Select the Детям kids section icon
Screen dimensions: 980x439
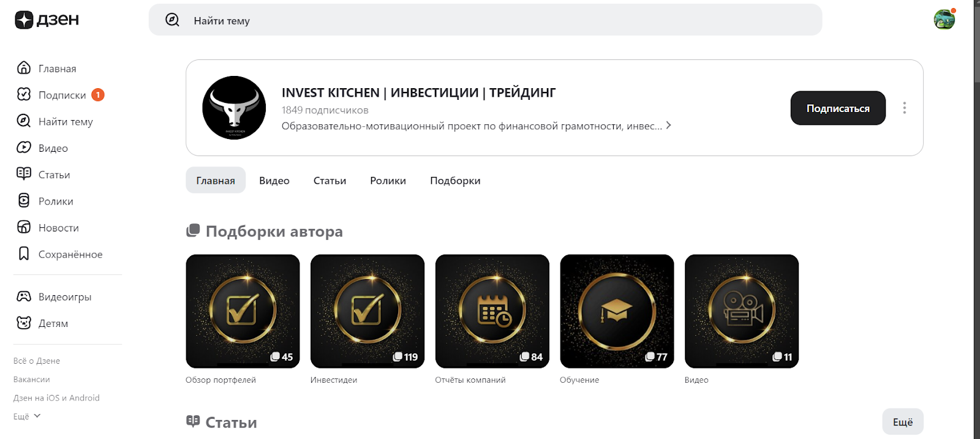tap(24, 323)
